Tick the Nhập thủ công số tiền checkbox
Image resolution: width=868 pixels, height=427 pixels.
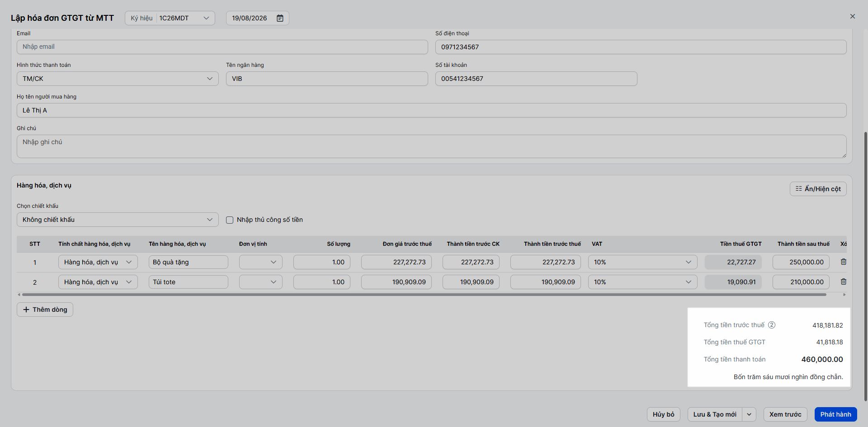[230, 220]
